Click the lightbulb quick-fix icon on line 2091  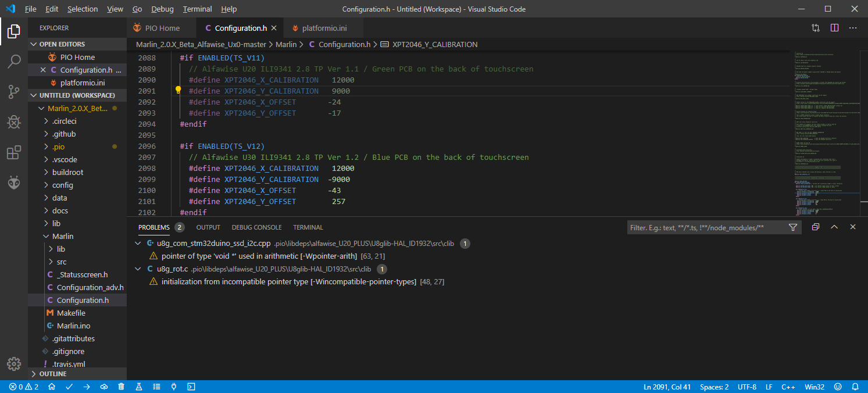tap(178, 91)
